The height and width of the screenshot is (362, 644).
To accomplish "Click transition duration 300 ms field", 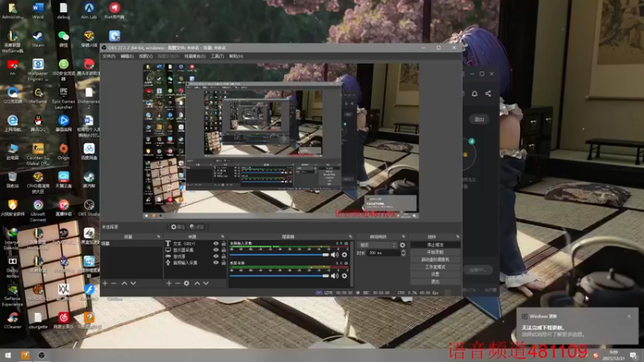I will (x=383, y=253).
